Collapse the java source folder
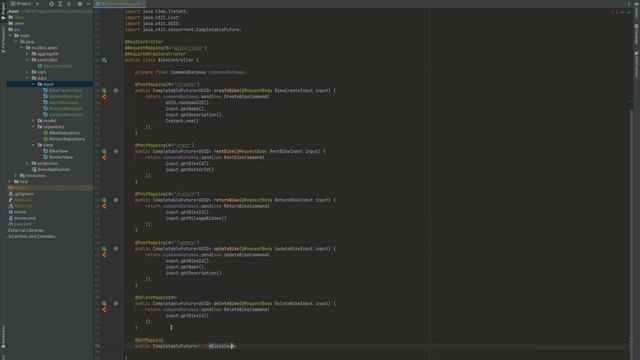This screenshot has height=360, width=640. 16,42
